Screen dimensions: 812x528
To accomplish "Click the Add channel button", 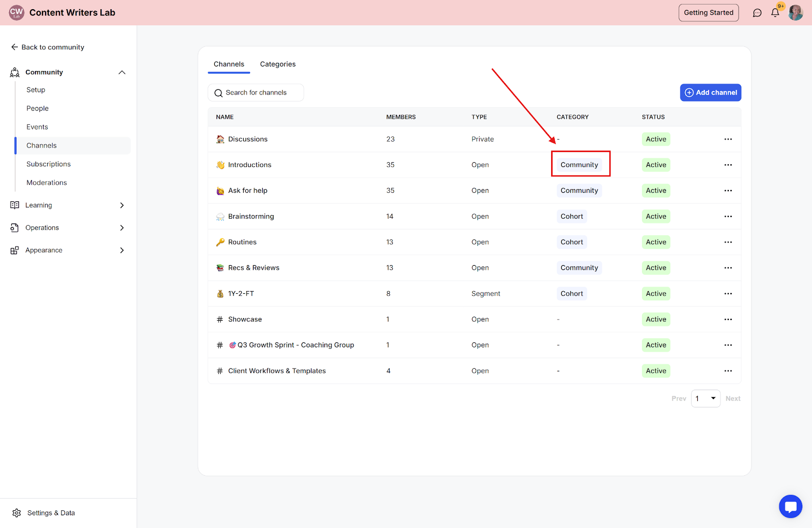I will [x=710, y=93].
